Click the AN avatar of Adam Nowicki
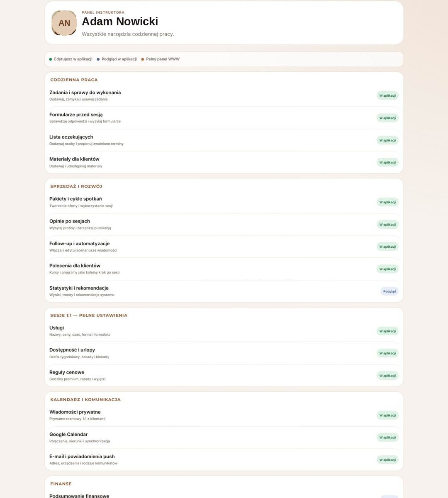448x498 pixels. tap(64, 23)
